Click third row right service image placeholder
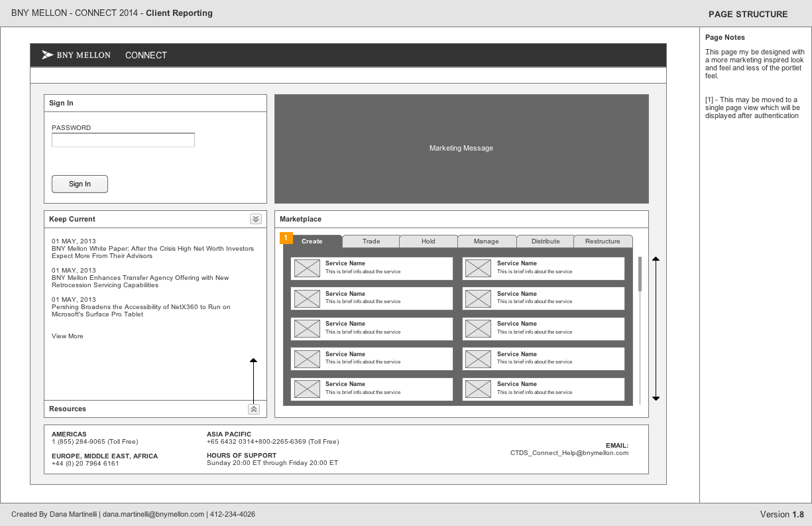Image resolution: width=812 pixels, height=526 pixels. pos(478,329)
